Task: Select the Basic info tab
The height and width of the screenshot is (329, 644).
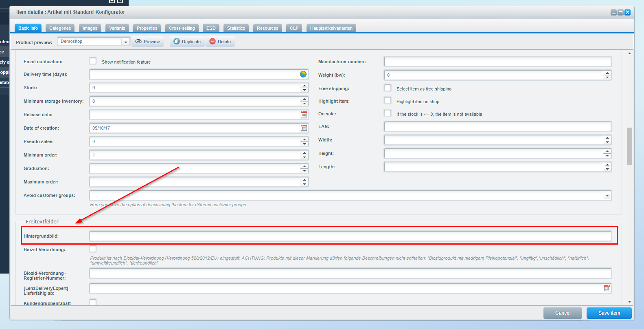Action: 28,28
